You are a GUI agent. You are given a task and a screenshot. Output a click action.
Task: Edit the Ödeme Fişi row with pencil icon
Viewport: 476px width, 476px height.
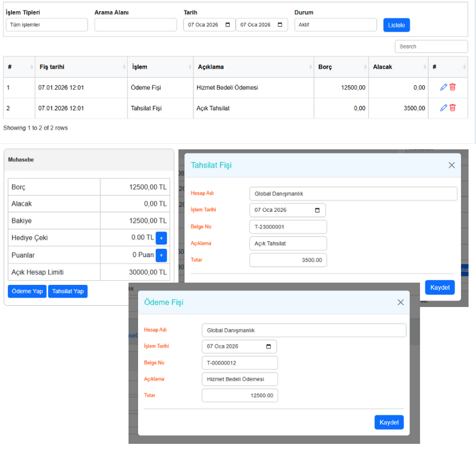(x=443, y=87)
